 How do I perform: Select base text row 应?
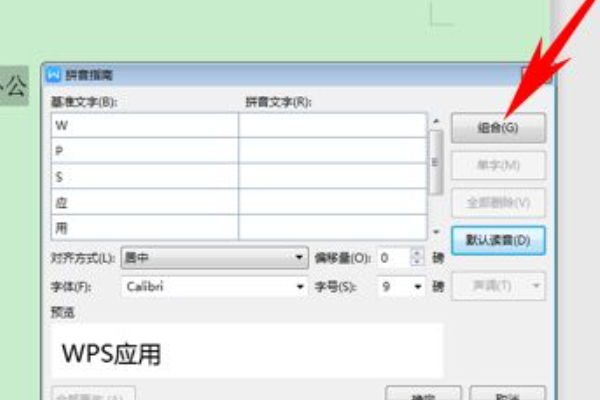pos(145,202)
